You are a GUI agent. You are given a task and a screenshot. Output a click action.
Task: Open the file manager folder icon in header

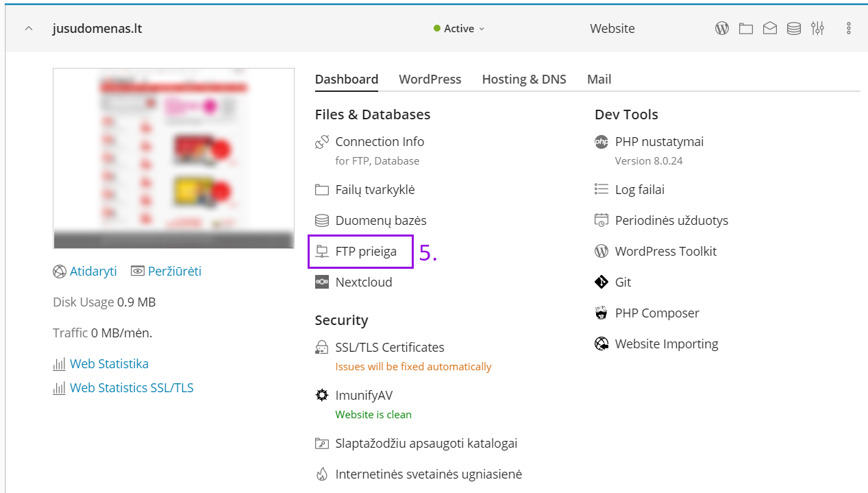tap(746, 29)
